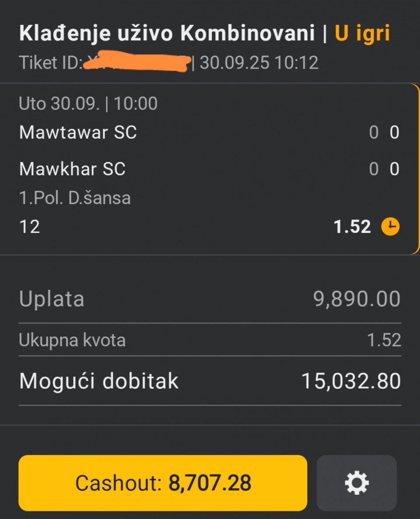Tap the Mogući dobitak label
This screenshot has height=519, width=420.
98,381
